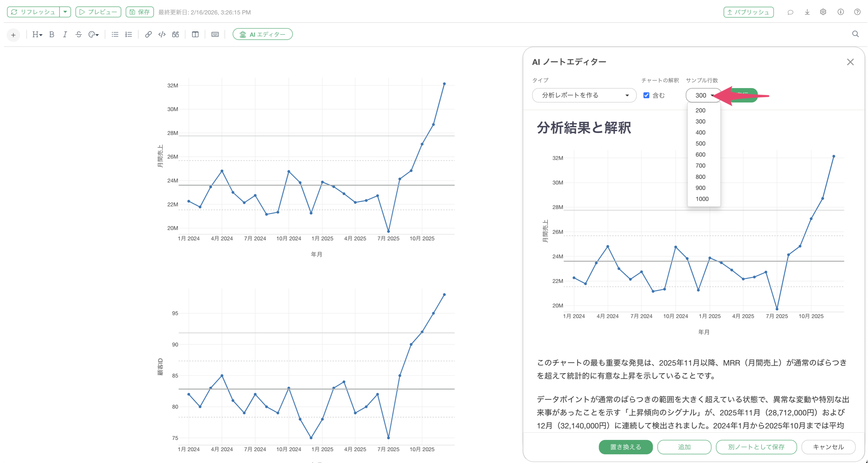Open the download icon

(x=807, y=12)
